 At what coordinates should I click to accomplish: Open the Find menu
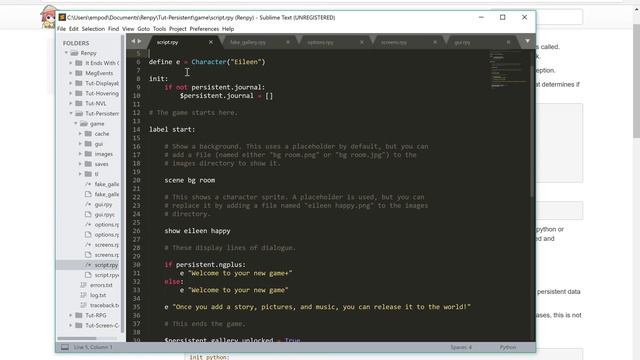tap(113, 29)
